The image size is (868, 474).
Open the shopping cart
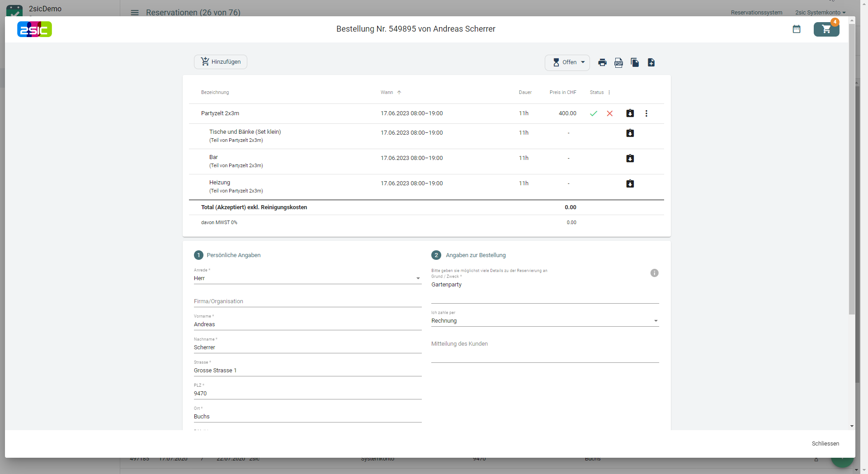[x=826, y=29]
